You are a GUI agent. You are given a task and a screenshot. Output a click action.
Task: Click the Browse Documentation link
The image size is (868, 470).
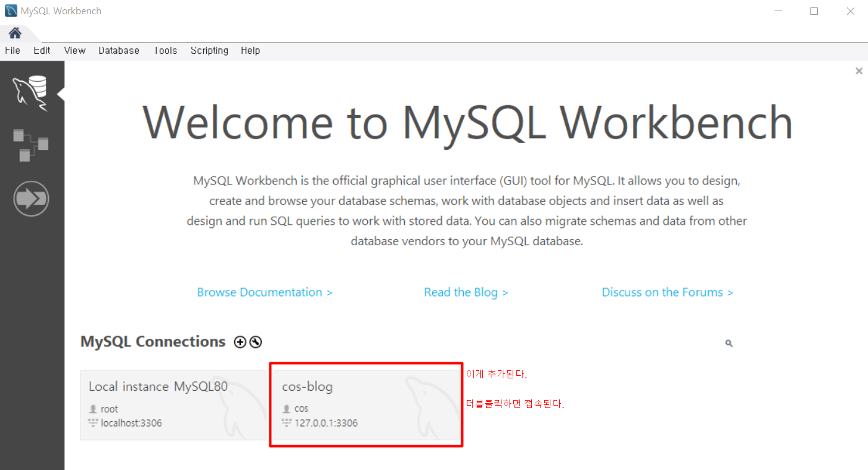tap(265, 292)
